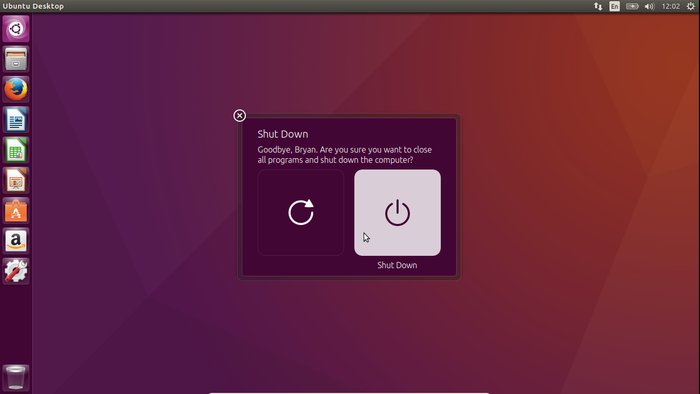Click the Shut Down label under power button
The height and width of the screenshot is (394, 700).
pos(397,265)
